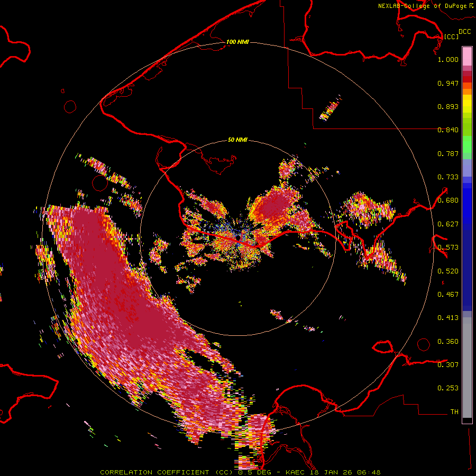Viewport: 476px width, 476px height.
Task: Click the 100 NMI range ring label
Action: [x=237, y=42]
